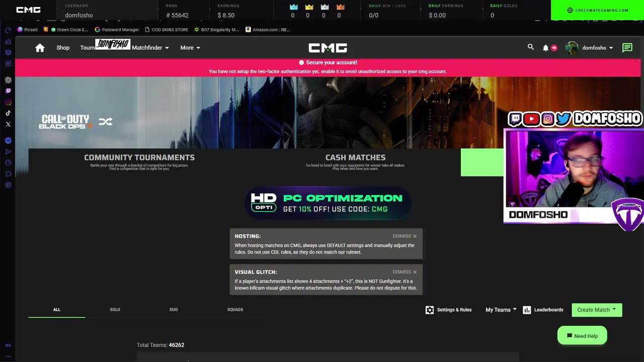Screen dimensions: 644x362
Task: Click the earnings $ 8.50 value
Action: 226,15
